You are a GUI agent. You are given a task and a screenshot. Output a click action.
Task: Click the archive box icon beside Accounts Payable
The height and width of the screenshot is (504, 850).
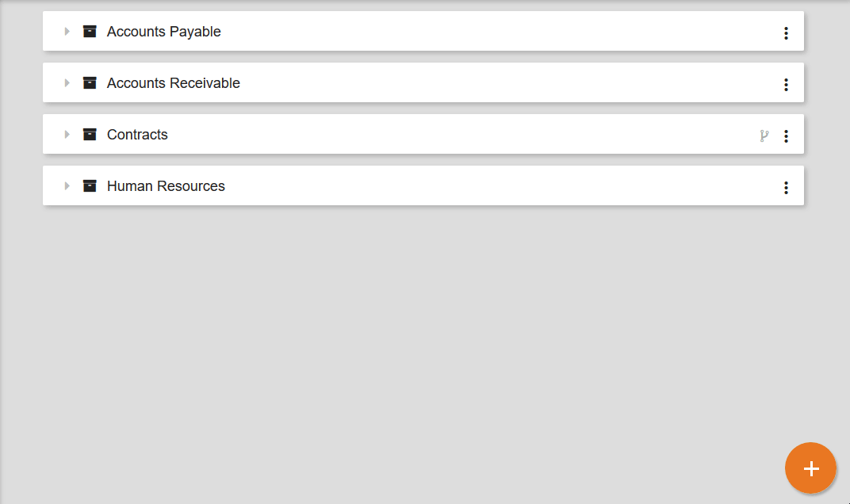coord(90,32)
